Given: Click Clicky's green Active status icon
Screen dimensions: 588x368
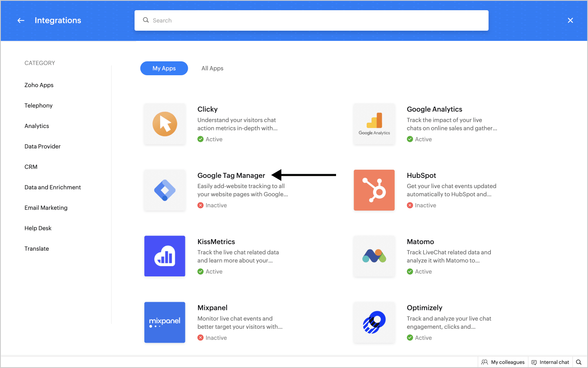Looking at the screenshot, I should coord(200,139).
